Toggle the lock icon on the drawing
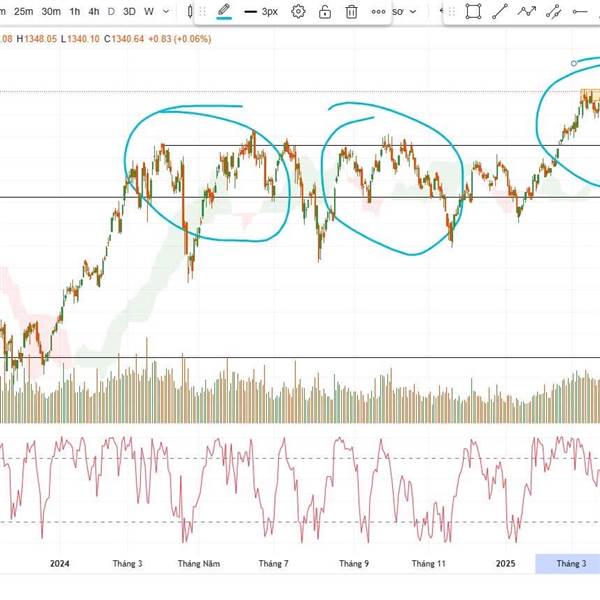600x600 pixels. click(x=325, y=12)
